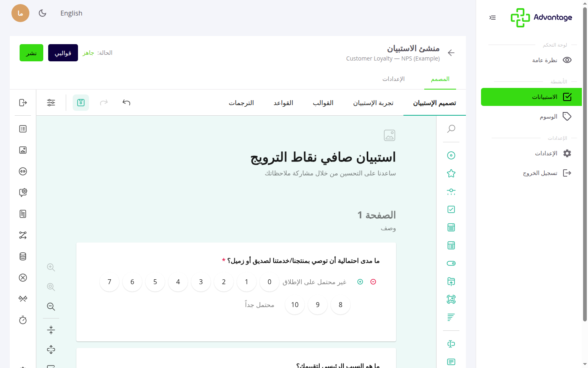Open the data stack properties icon

pyautogui.click(x=23, y=256)
